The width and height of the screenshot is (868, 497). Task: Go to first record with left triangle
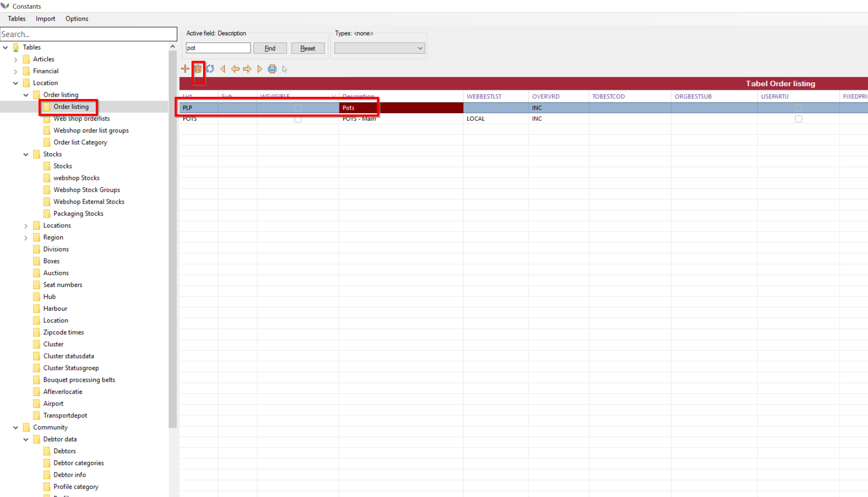click(223, 69)
